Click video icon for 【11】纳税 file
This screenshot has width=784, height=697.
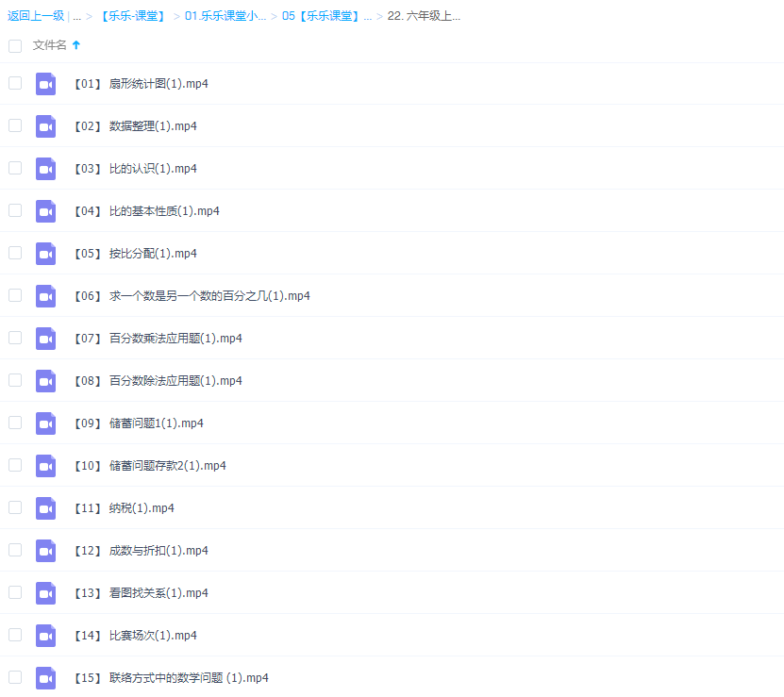point(45,508)
